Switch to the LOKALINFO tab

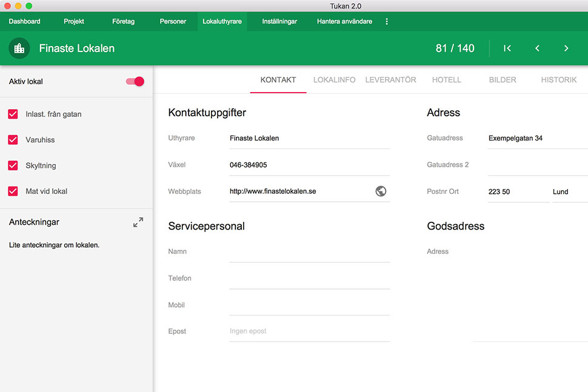335,80
